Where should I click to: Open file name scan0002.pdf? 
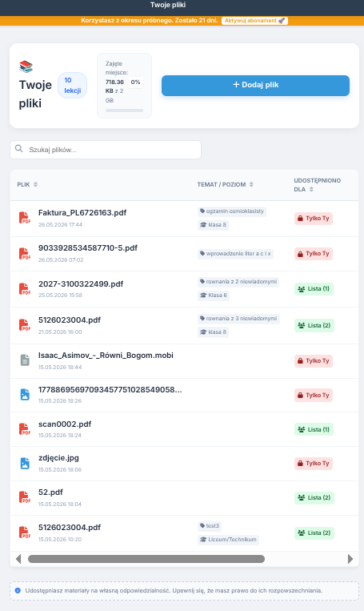[x=65, y=424]
